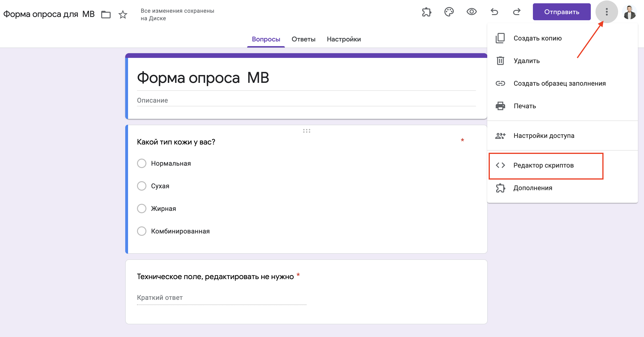Click the Техническое поле question title
Image resolution: width=644 pixels, height=337 pixels.
click(x=215, y=277)
